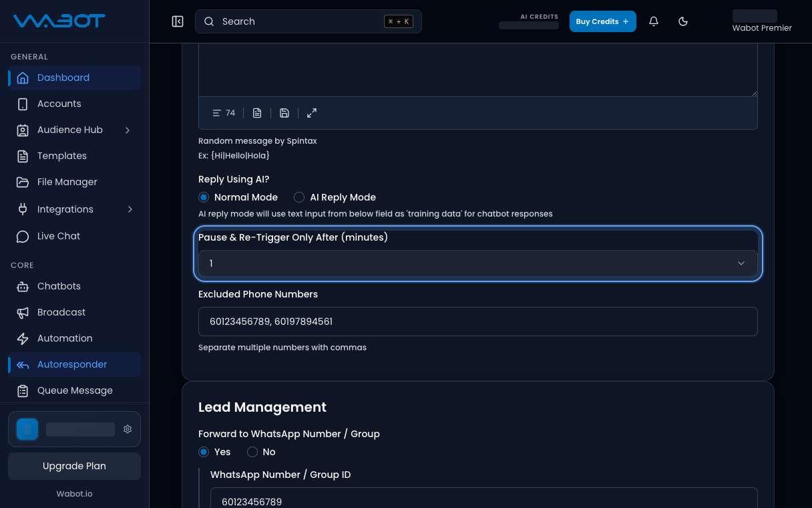812x508 pixels.
Task: Click the Live Chat bubble icon
Action: tap(23, 236)
